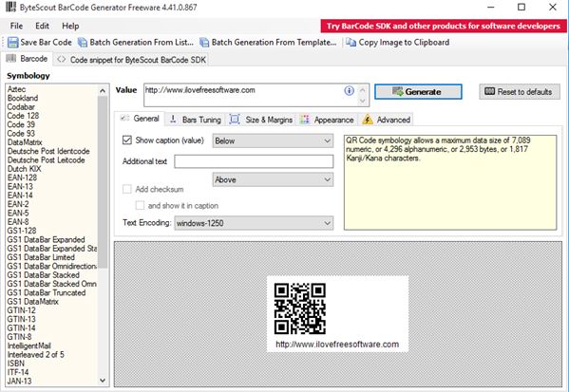Viewport: 569px width, 392px height.
Task: Click the blue info icon in Value field
Action: (349, 91)
